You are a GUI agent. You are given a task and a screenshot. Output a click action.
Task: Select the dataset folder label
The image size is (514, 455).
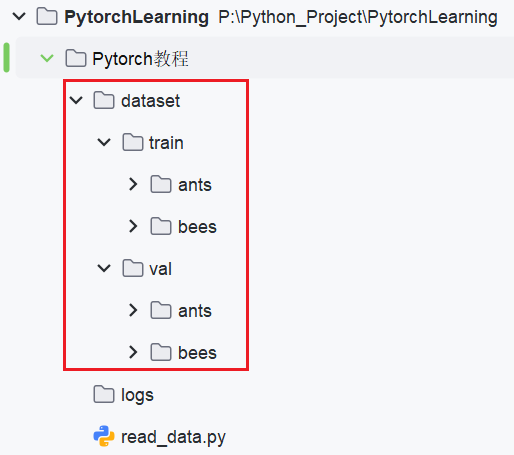click(150, 101)
